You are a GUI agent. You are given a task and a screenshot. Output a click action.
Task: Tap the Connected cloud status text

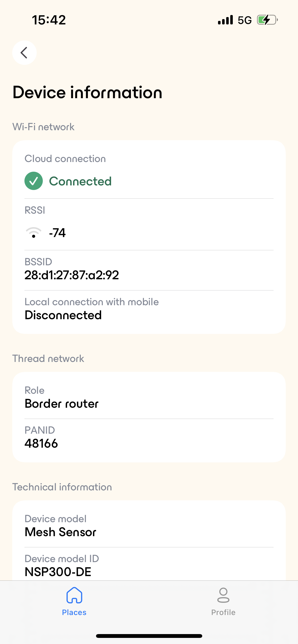[x=80, y=181]
